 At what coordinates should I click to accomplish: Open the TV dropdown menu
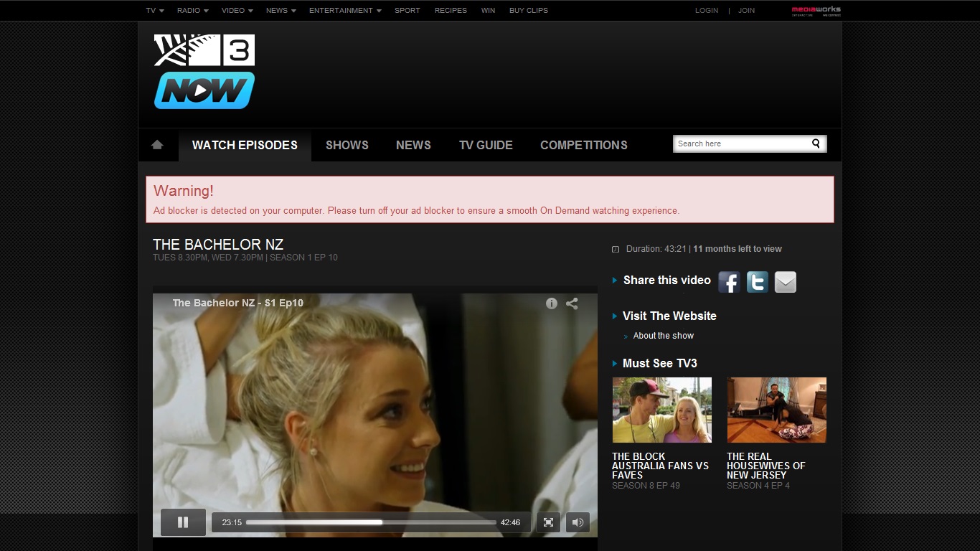point(155,11)
